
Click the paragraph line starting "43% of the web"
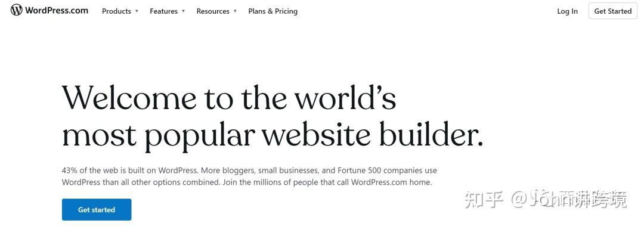pos(249,170)
